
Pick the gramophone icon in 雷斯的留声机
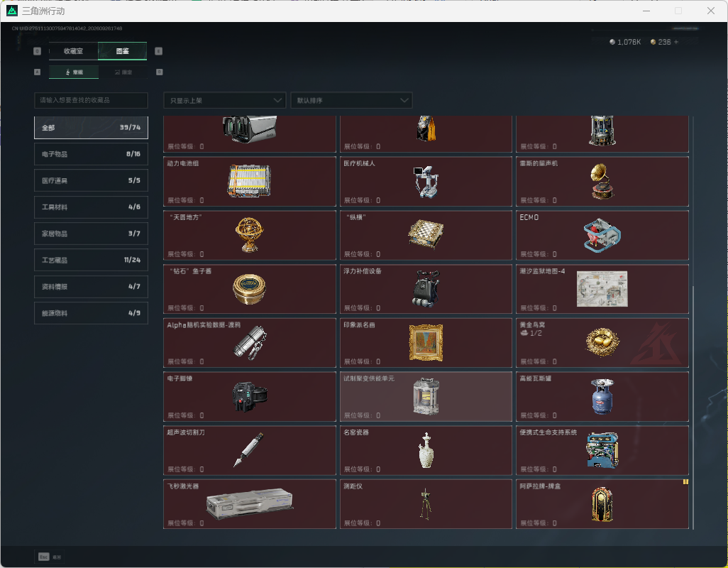(602, 181)
